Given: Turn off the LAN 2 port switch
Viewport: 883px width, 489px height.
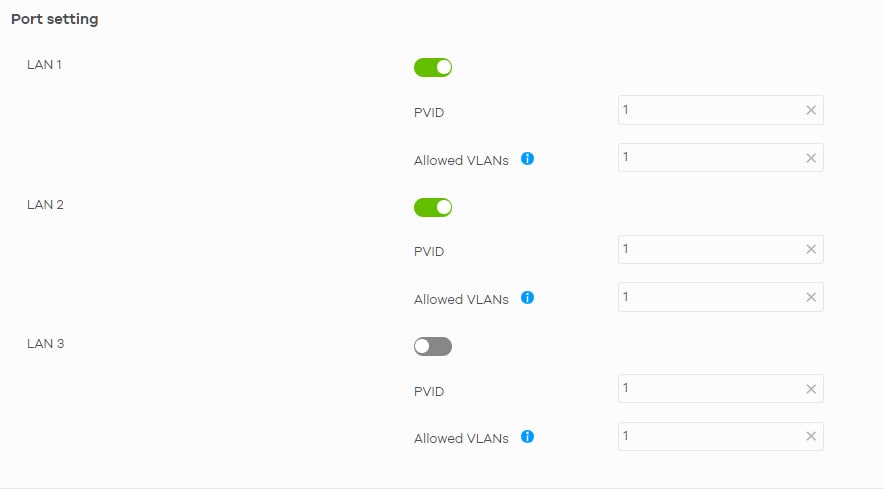Looking at the screenshot, I should (x=433, y=207).
